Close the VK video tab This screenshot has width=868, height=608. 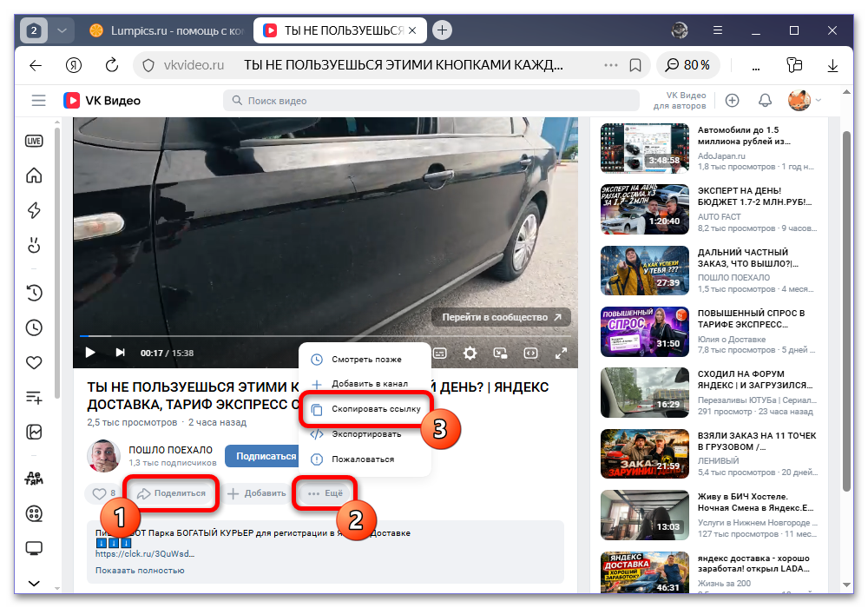pos(411,31)
